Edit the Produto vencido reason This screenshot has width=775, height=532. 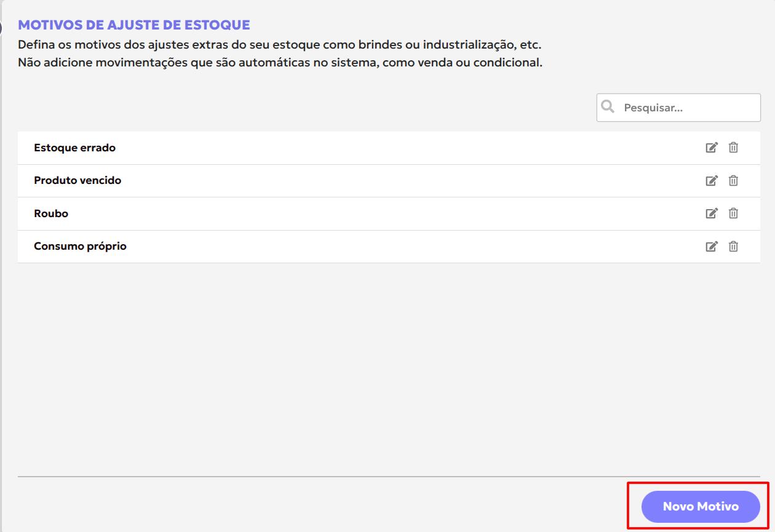(x=712, y=180)
